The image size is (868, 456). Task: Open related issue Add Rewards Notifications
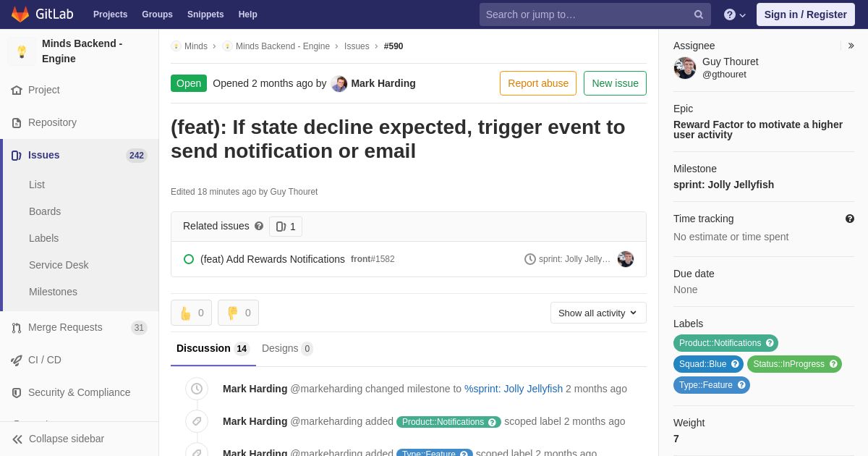pyautogui.click(x=273, y=259)
